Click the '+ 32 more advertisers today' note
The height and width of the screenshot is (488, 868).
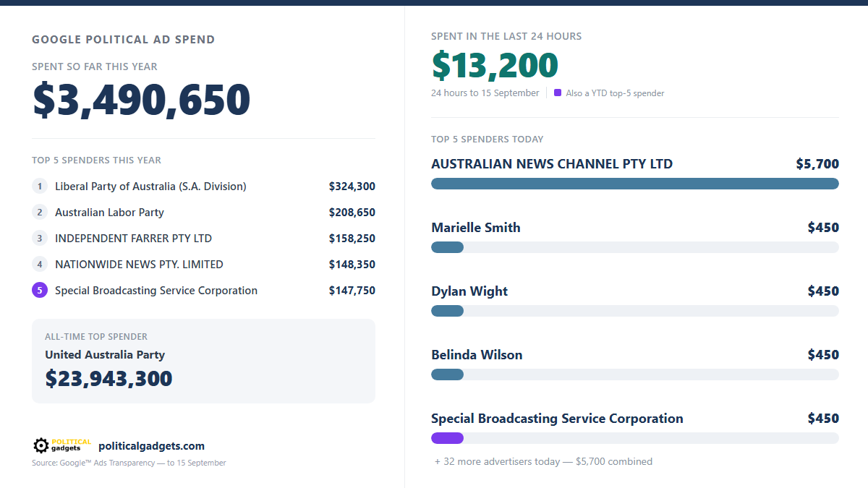(543, 461)
